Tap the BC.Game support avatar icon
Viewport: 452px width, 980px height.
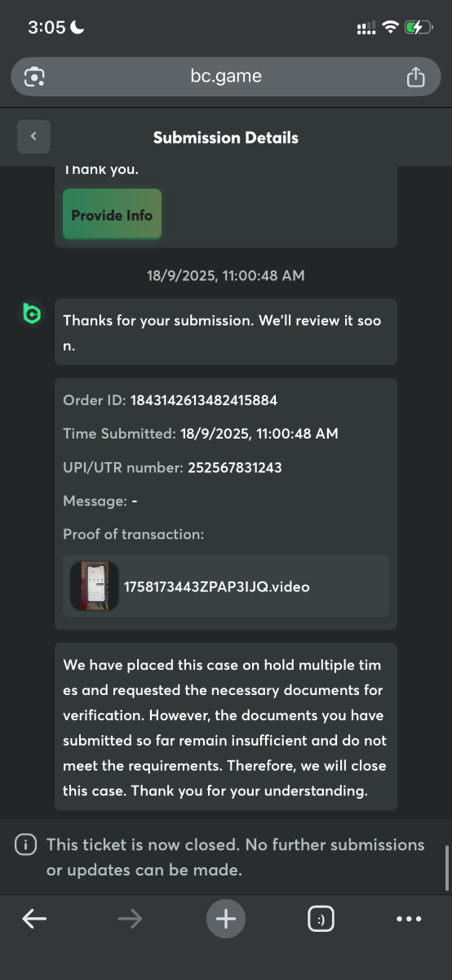pos(31,314)
